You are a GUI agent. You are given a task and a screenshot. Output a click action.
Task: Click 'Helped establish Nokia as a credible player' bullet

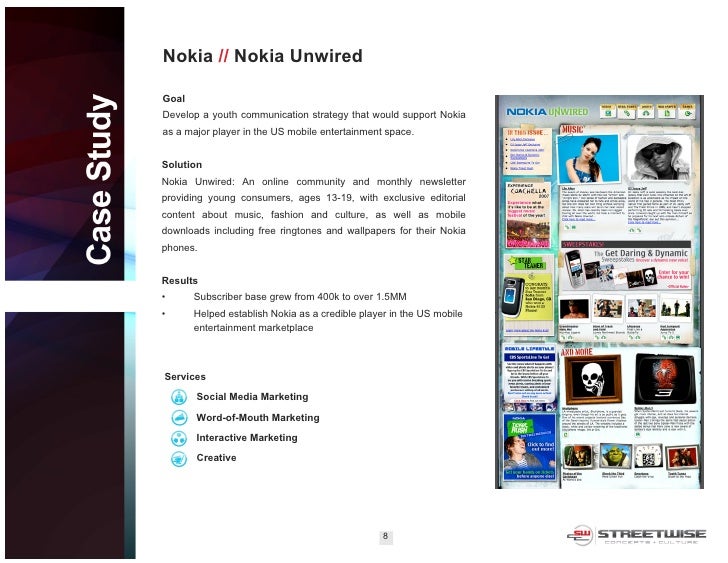[x=328, y=321]
